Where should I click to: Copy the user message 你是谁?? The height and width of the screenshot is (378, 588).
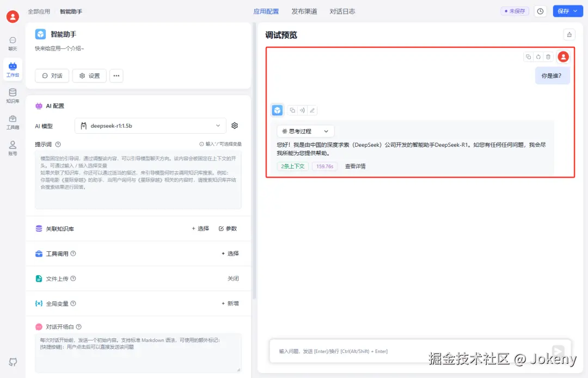click(528, 57)
